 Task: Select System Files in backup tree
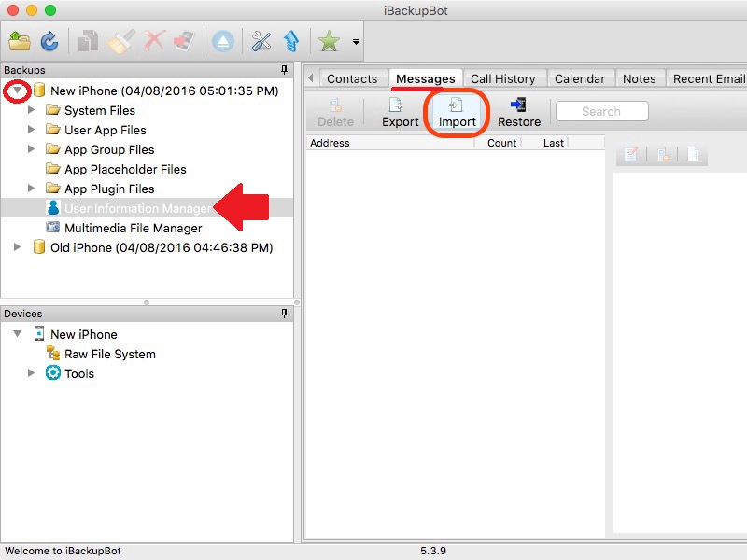pos(100,110)
